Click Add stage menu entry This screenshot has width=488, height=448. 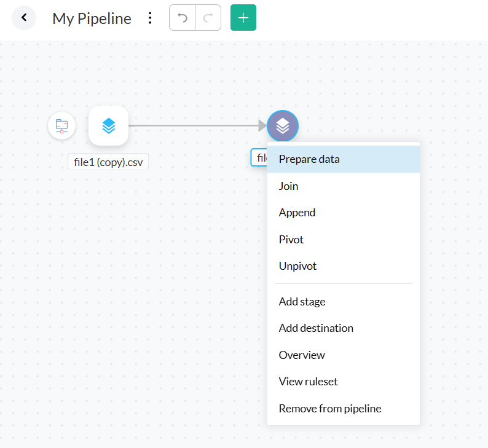click(302, 302)
